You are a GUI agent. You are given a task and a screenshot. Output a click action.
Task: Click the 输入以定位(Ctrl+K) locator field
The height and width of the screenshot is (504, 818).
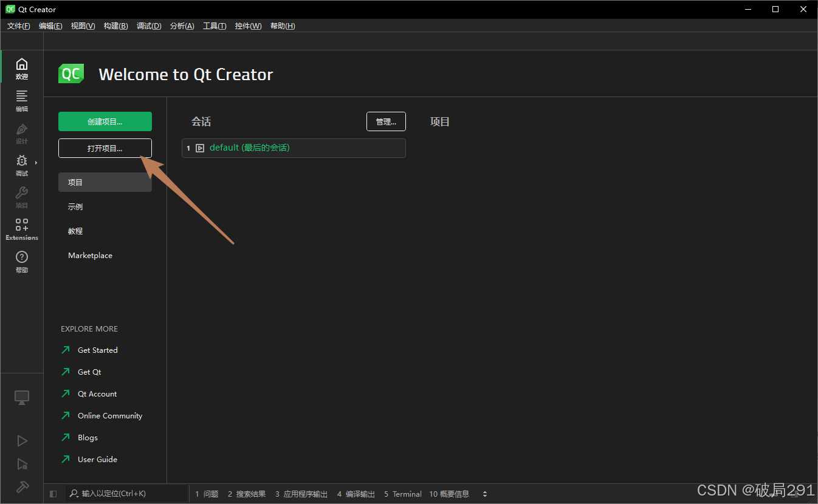click(126, 494)
